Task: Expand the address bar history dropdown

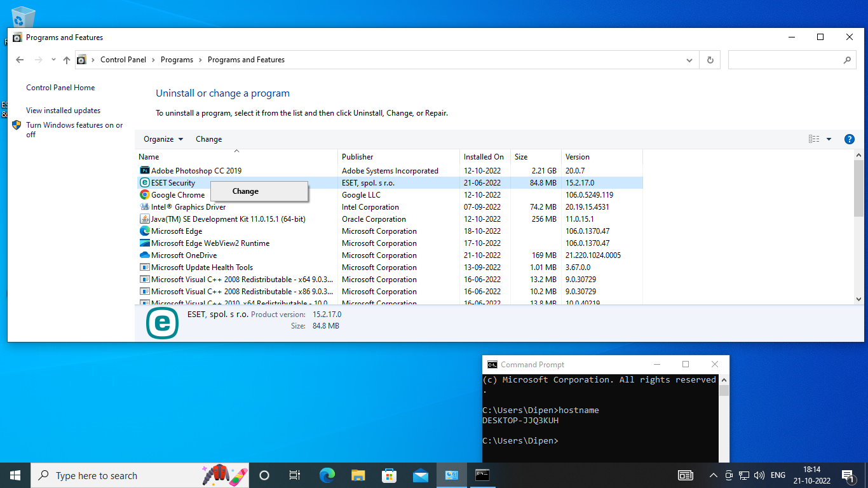Action: [x=689, y=60]
